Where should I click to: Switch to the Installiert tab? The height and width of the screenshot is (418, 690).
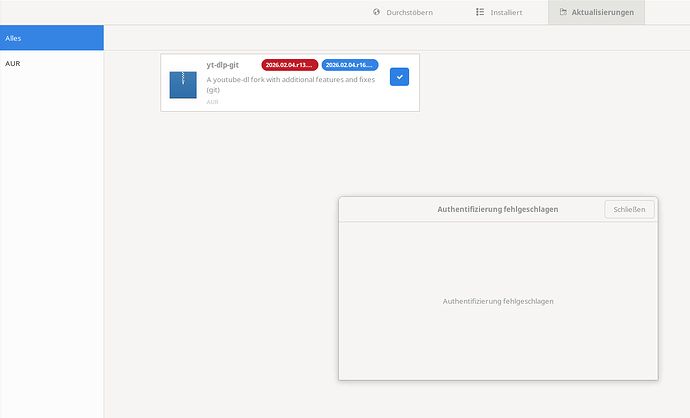click(x=498, y=12)
